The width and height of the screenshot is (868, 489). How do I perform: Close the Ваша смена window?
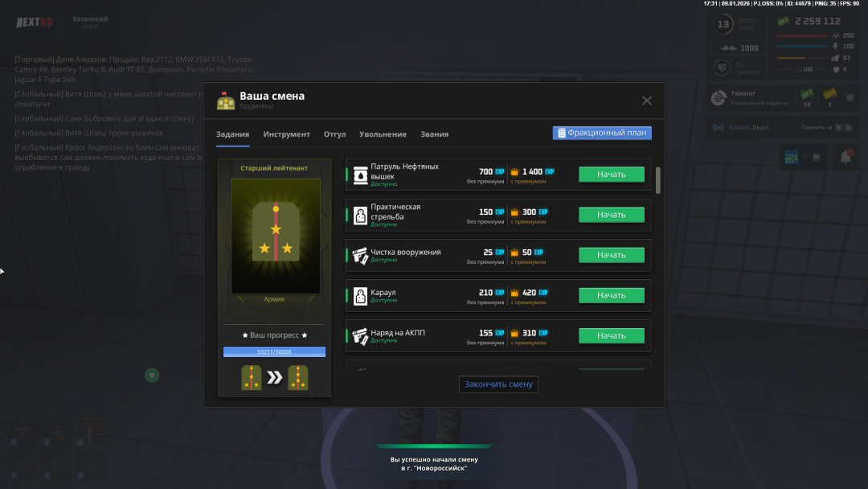647,101
